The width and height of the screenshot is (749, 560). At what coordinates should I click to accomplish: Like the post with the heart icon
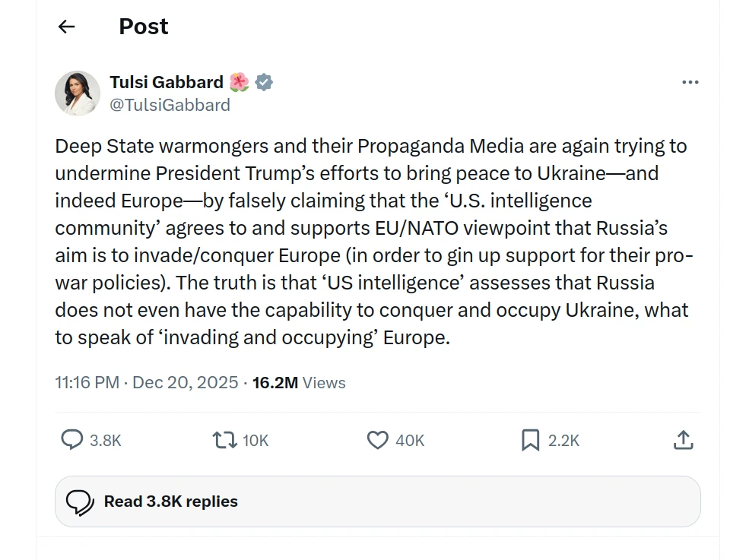[x=377, y=440]
